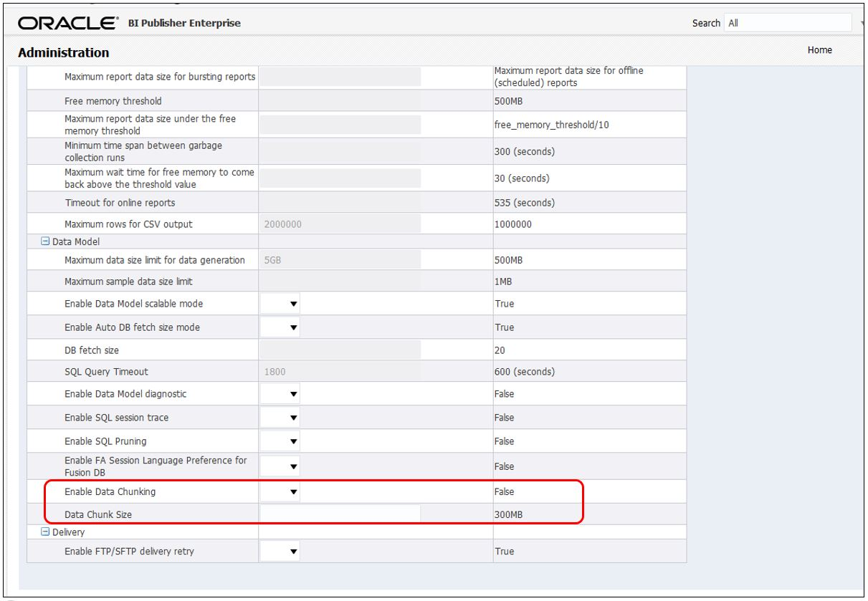Click Maximum sample data size limit field
Image resolution: width=868 pixels, height=601 pixels.
pyautogui.click(x=340, y=280)
